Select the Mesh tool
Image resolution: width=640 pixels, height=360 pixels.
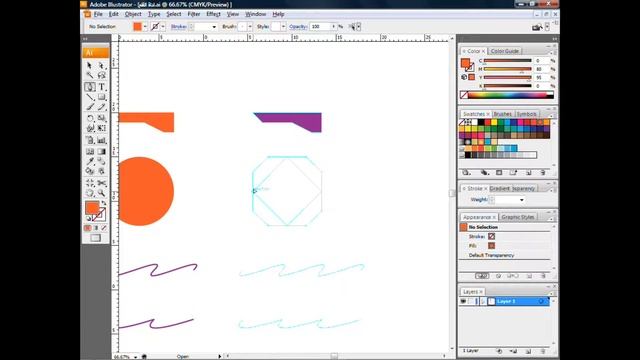point(90,151)
